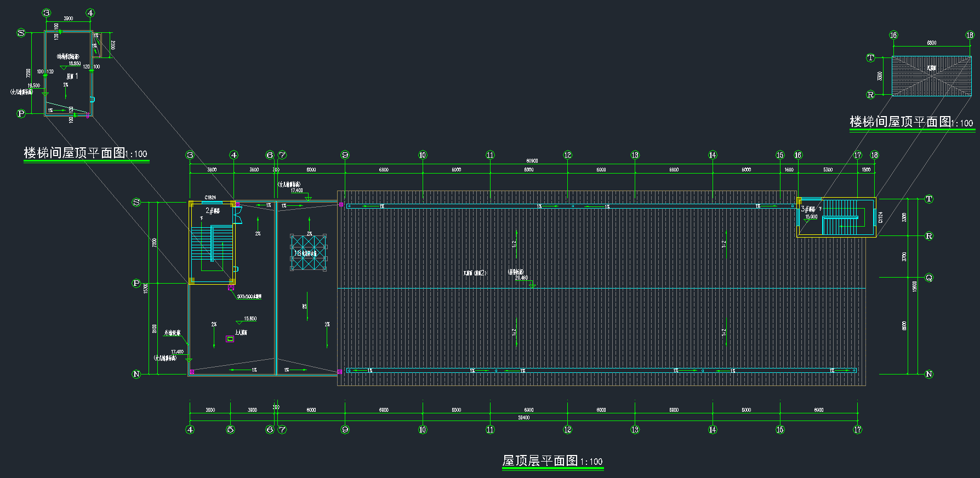Screen dimensions: 980x478
Task: Select the 15.850 roof elevation marker
Action: pyautogui.click(x=249, y=319)
